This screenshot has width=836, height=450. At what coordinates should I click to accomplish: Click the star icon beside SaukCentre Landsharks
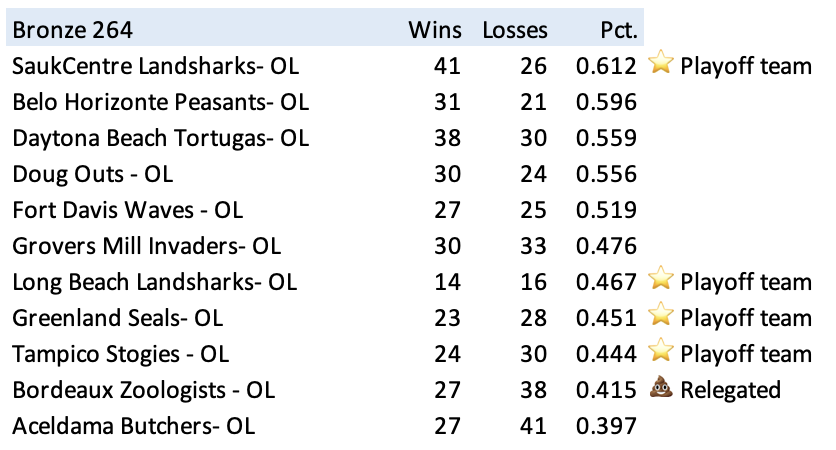click(x=660, y=66)
